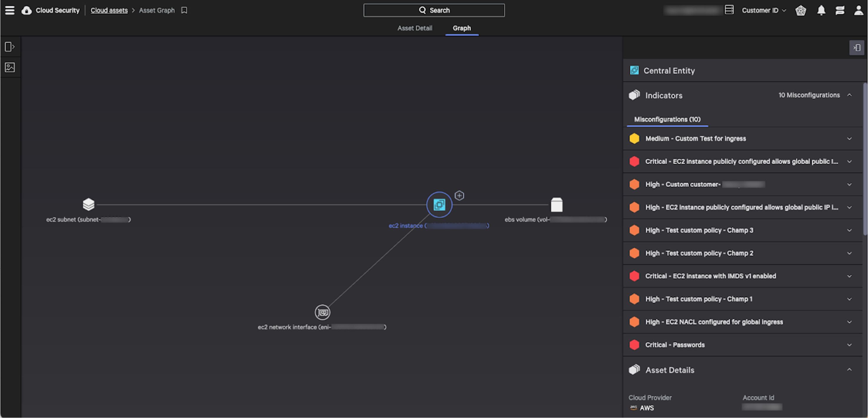Select the ec2 subnet node icon
Viewport: 868px width, 418px height.
click(x=88, y=204)
